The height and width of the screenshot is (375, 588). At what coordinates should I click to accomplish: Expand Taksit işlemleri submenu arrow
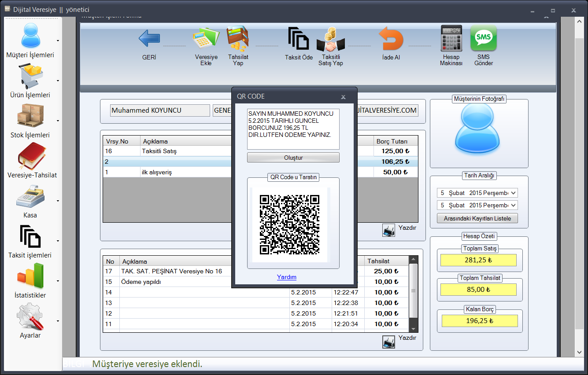click(x=58, y=241)
